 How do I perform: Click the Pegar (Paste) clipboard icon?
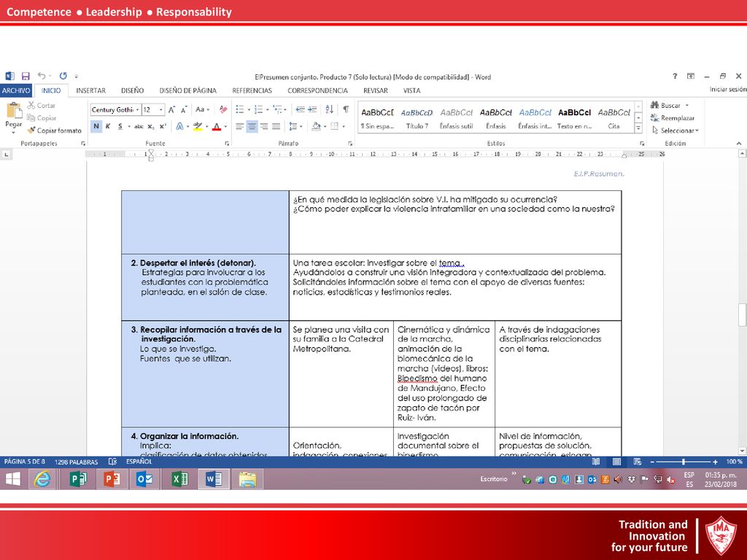[13, 111]
